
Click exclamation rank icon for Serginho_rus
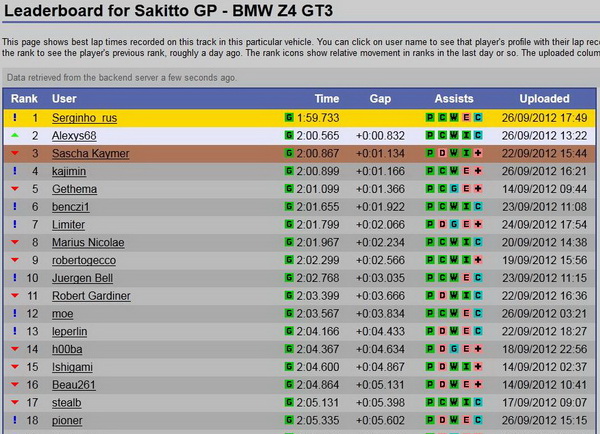[15, 117]
